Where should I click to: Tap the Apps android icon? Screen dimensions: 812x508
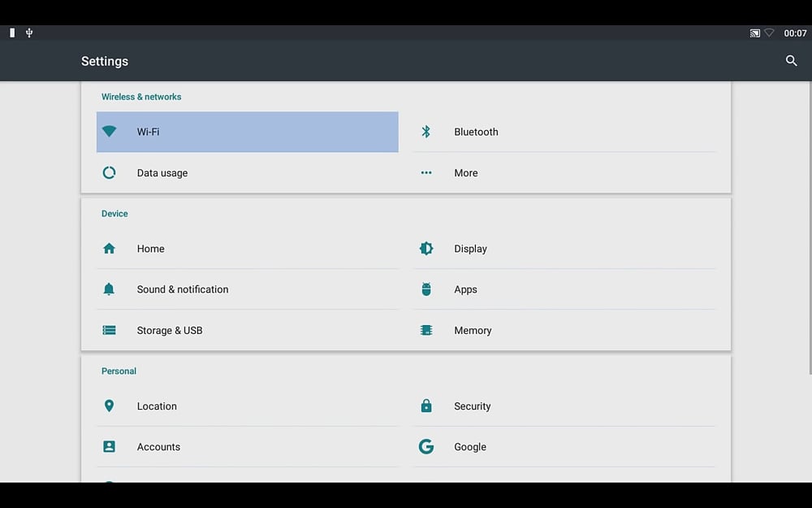click(x=426, y=289)
